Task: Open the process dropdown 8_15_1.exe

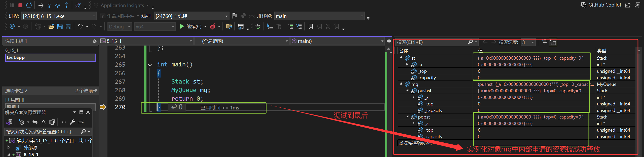Action: [x=59, y=16]
